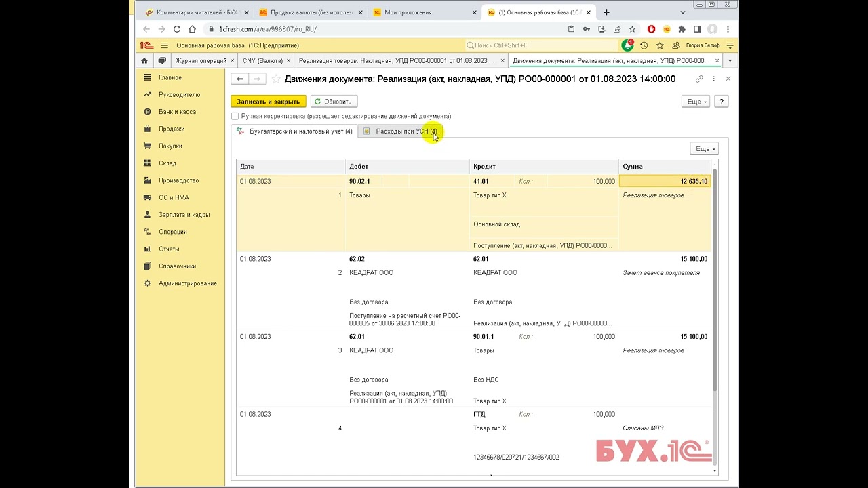
Task: Switch to Бухгалтерский и налоговый учет tab
Action: pos(294,131)
